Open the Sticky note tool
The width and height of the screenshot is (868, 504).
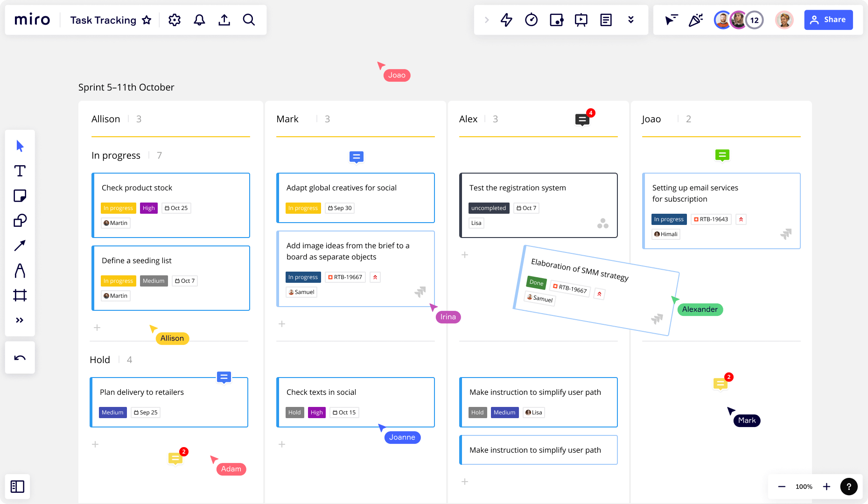pyautogui.click(x=20, y=196)
